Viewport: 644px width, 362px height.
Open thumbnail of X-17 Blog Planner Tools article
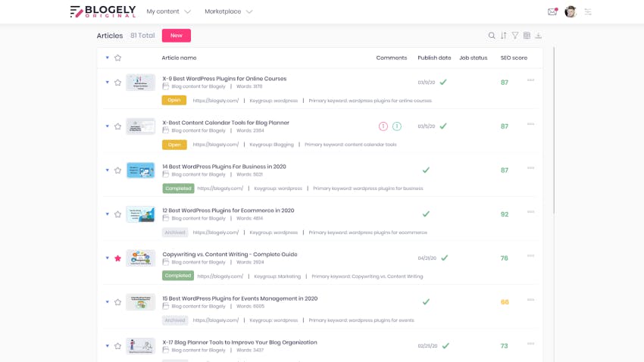[140, 346]
